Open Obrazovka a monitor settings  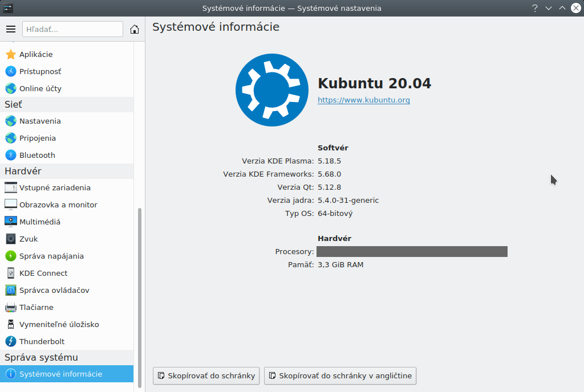tap(67, 205)
